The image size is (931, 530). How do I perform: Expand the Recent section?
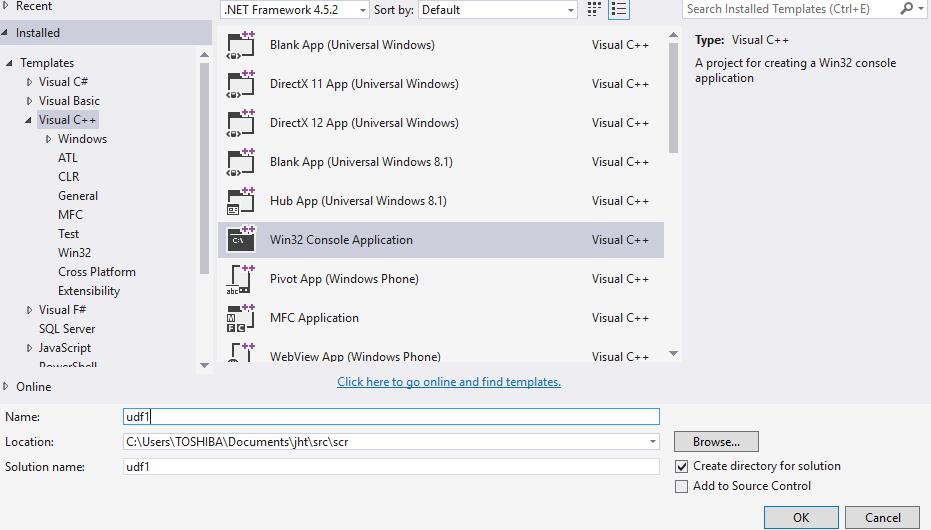coord(5,6)
